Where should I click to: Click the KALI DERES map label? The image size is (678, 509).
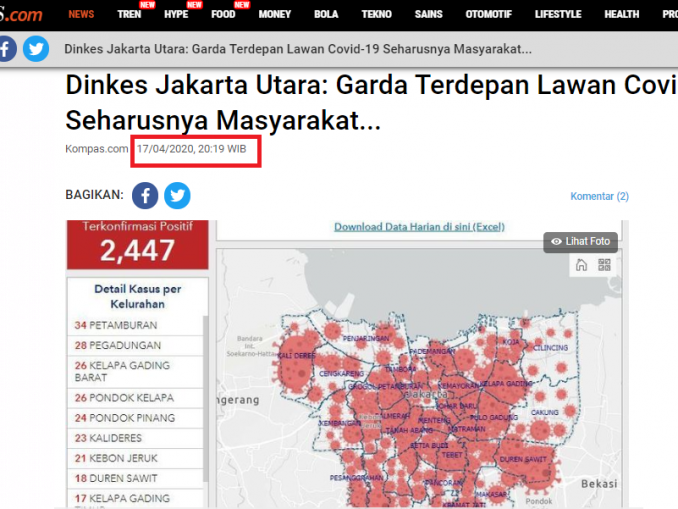pyautogui.click(x=296, y=355)
